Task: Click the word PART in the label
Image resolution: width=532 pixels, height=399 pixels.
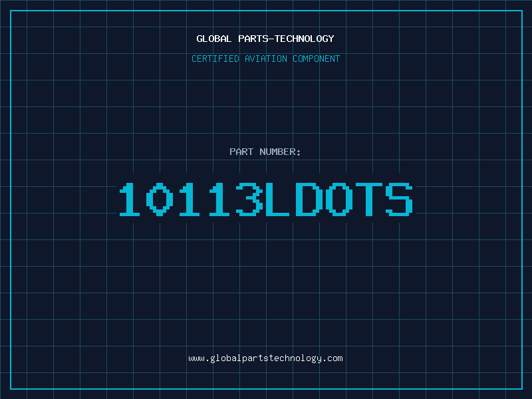Action: (x=242, y=152)
